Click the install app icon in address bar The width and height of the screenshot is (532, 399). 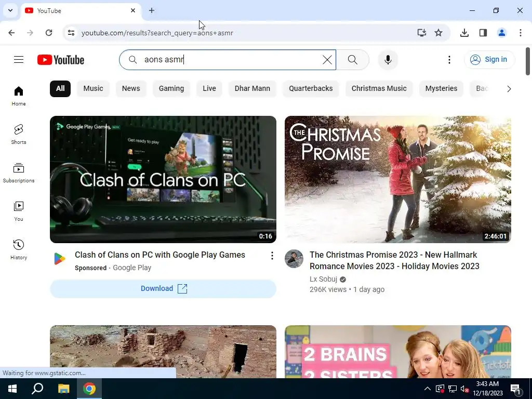421,33
